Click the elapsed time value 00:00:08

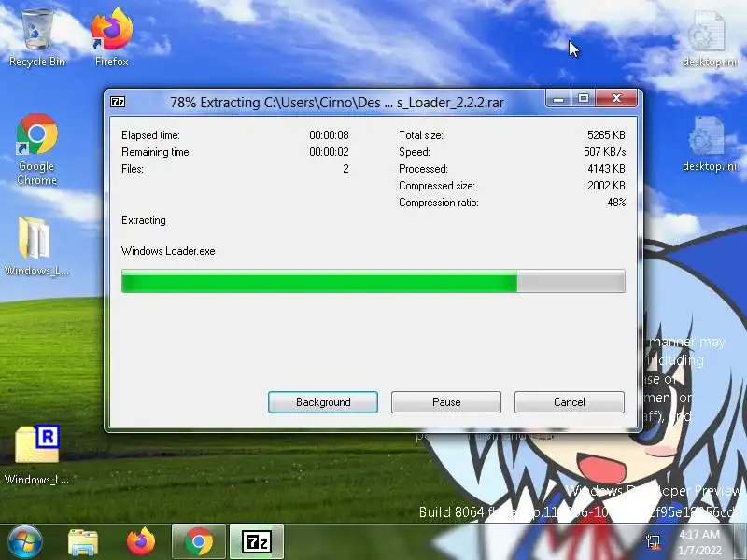tap(329, 135)
